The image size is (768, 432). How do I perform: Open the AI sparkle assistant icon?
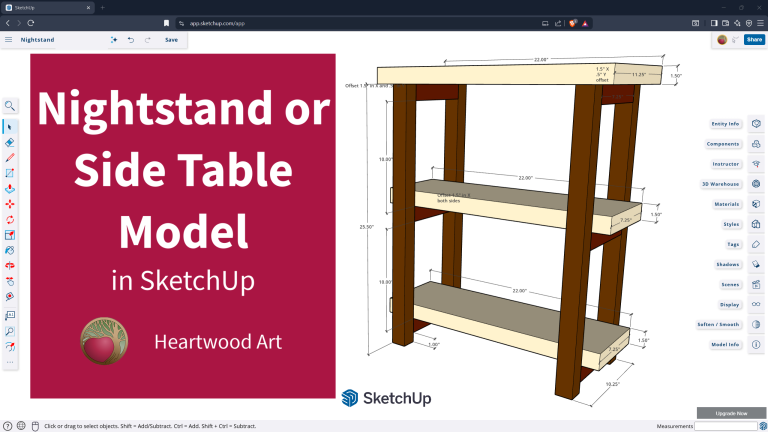click(x=114, y=40)
